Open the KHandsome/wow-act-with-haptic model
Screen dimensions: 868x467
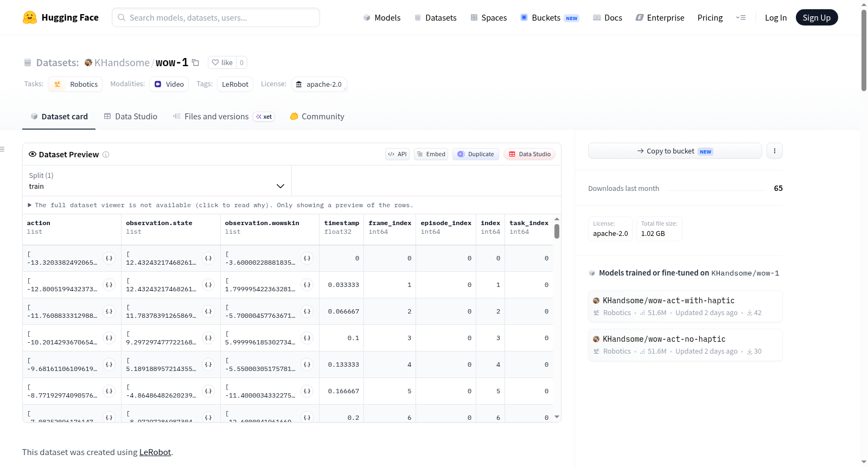coord(685,306)
